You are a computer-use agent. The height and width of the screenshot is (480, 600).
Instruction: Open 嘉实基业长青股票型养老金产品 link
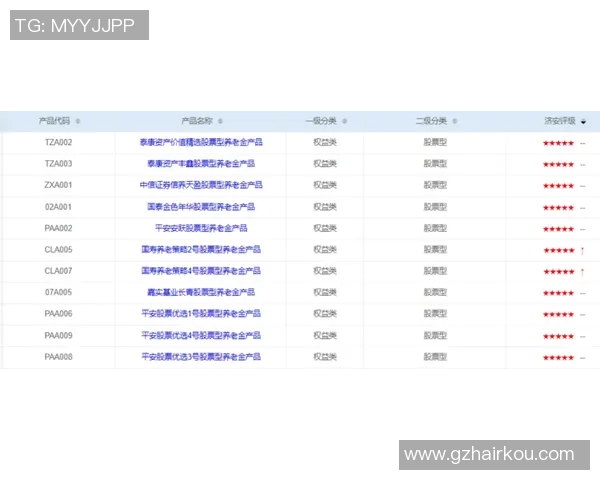[201, 292]
